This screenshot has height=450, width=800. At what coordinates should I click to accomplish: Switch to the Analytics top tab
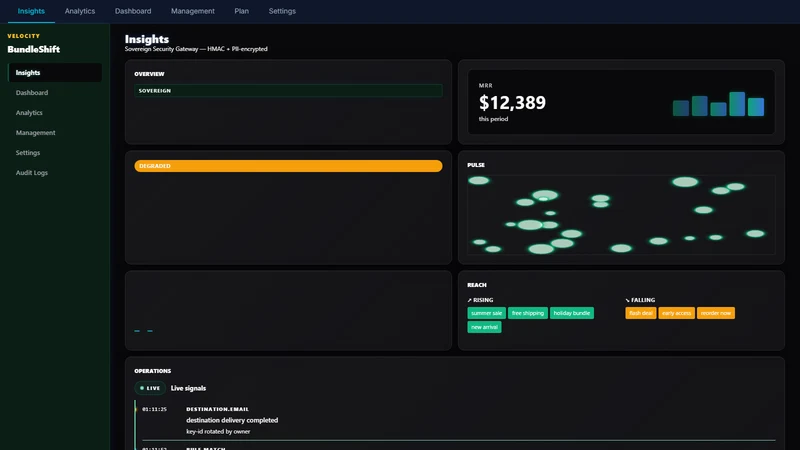pos(80,11)
